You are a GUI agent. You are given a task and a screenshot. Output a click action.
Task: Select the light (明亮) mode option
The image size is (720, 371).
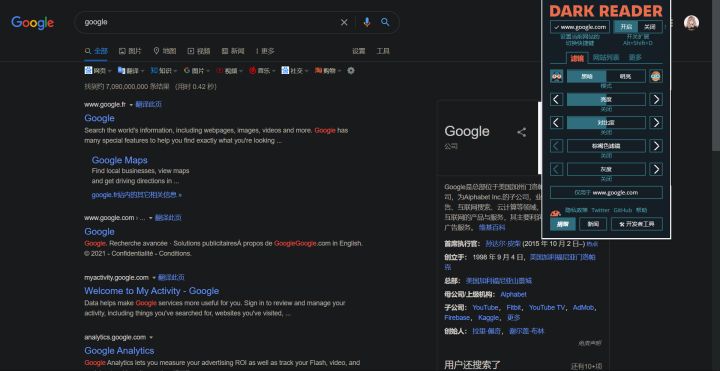pyautogui.click(x=626, y=76)
